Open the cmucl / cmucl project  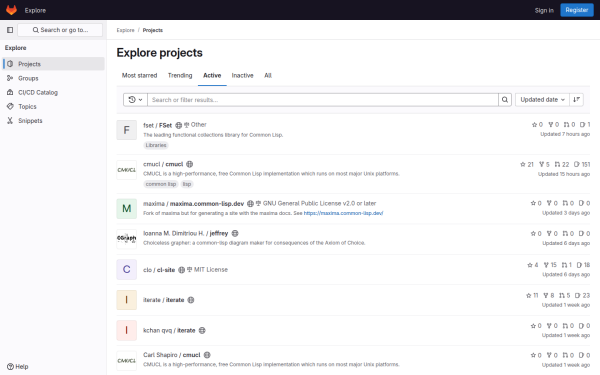click(163, 164)
